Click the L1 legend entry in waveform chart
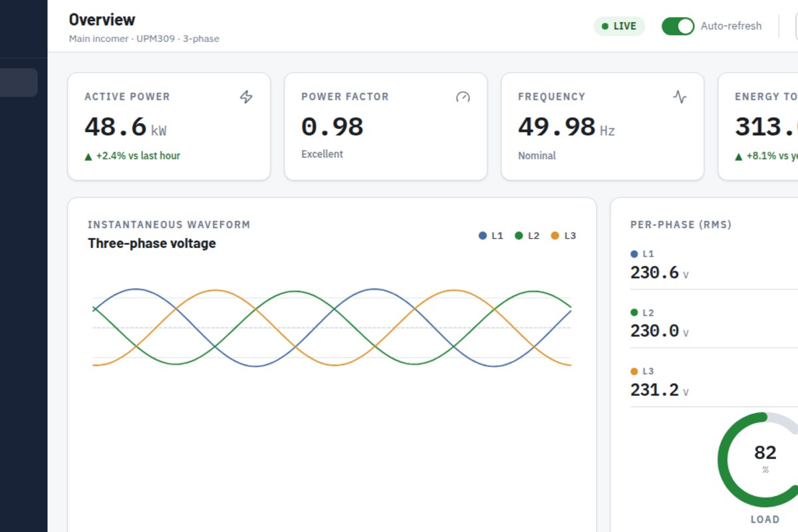 point(491,235)
